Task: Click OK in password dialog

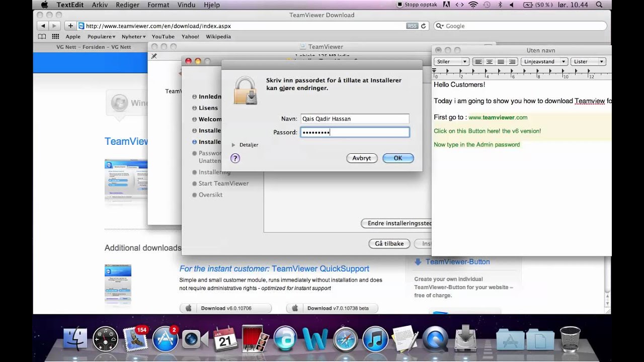Action: 398,158
